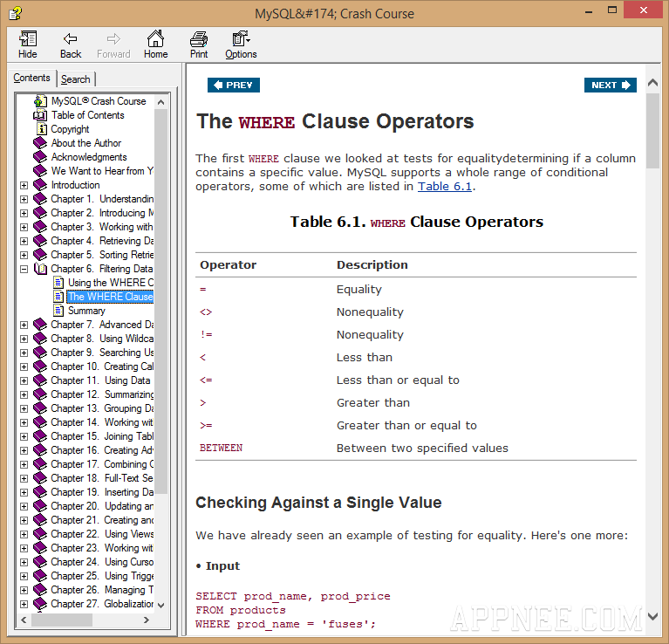Expand Chapter 3 Working with node
The height and width of the screenshot is (644, 669).
tap(24, 227)
